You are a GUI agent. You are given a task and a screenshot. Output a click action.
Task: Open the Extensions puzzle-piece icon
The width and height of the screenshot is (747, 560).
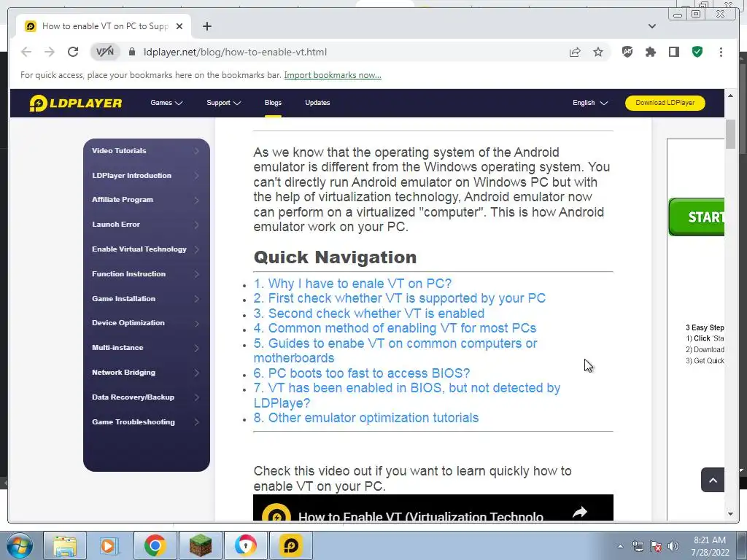(x=650, y=52)
